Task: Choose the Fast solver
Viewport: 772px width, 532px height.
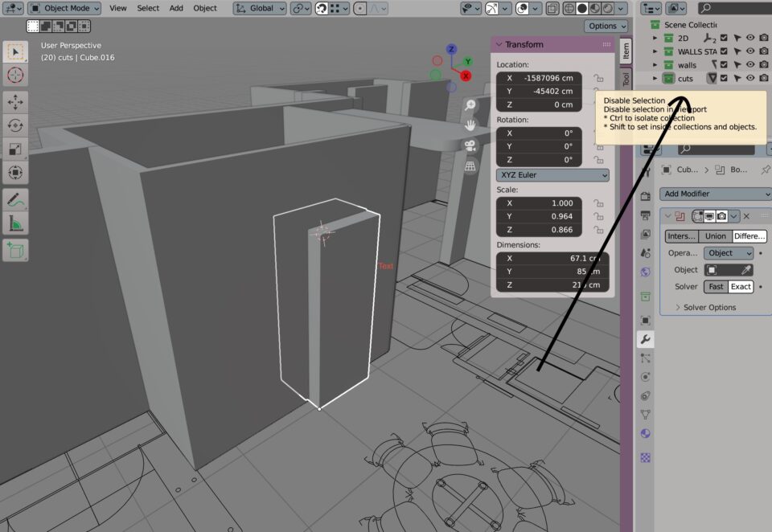Action: 715,287
